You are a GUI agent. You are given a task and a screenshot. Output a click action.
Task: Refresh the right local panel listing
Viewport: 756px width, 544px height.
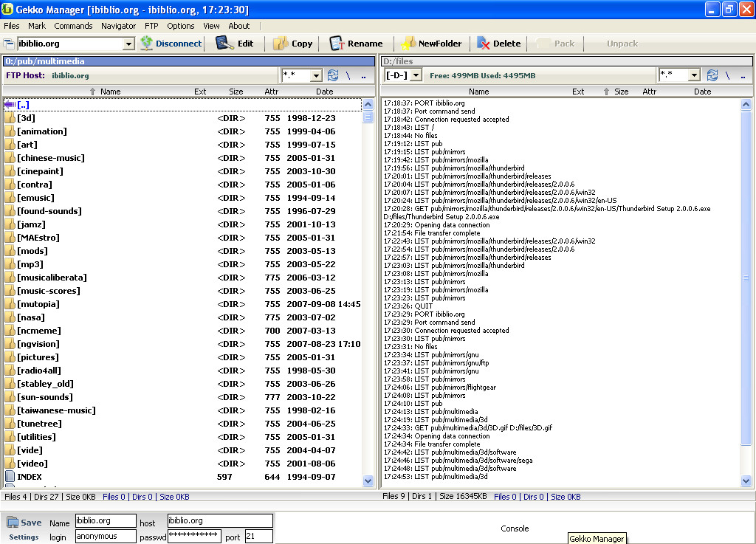(x=712, y=75)
